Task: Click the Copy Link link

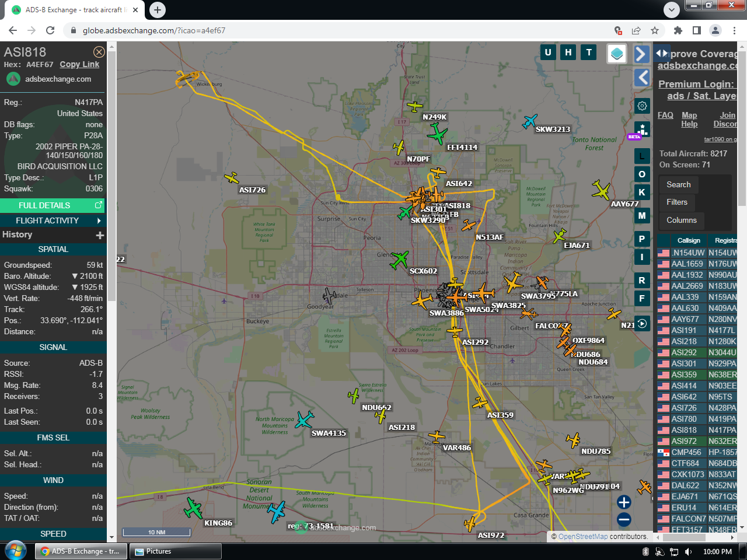Action: coord(79,65)
